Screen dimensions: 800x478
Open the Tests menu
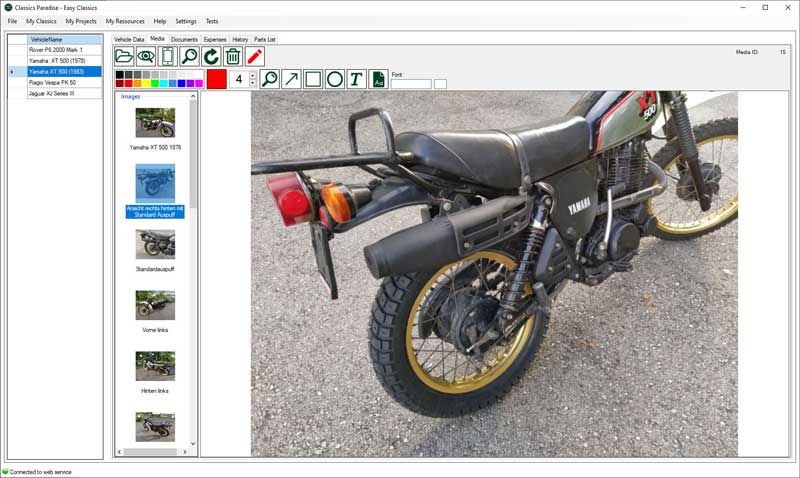[212, 21]
